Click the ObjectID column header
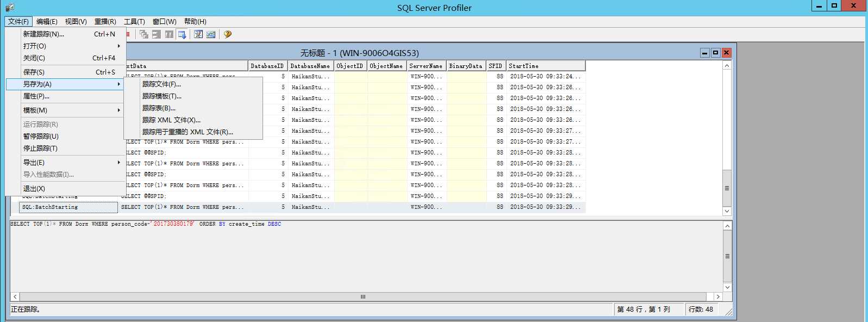868x322 pixels. 350,66
